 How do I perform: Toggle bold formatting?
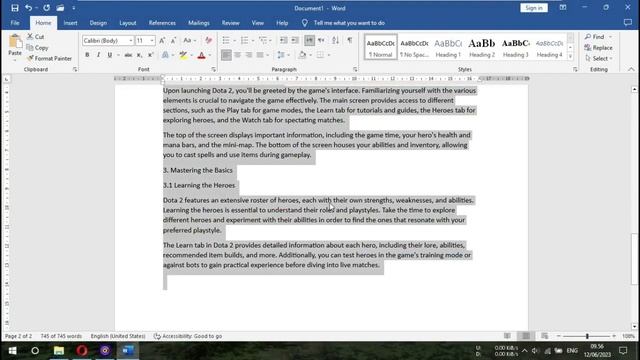[87, 55]
